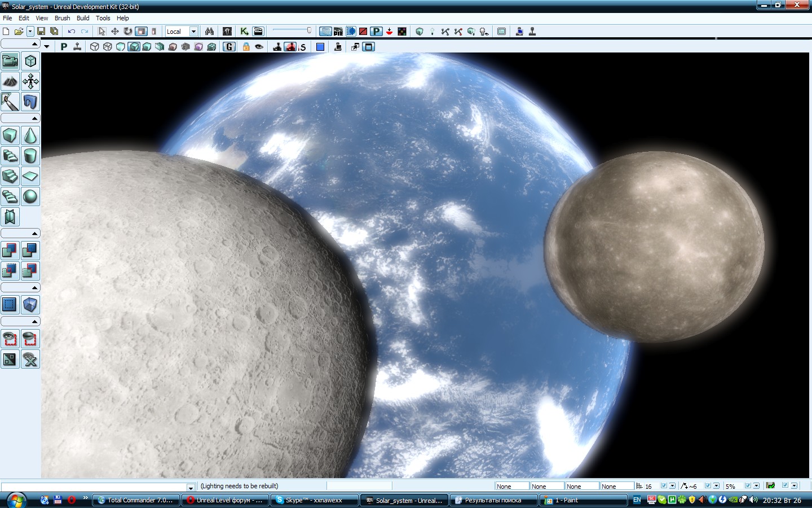Apply CSG Add operation
This screenshot has width=812, height=508.
[x=10, y=251]
